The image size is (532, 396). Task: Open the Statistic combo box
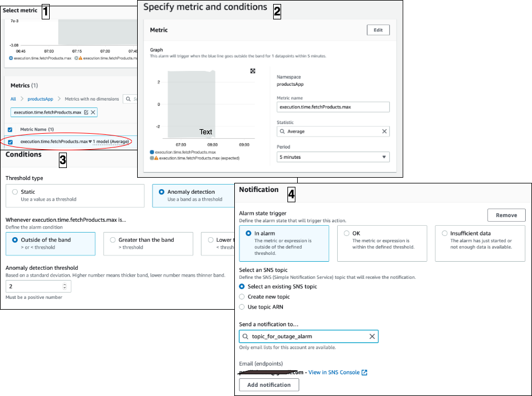(x=333, y=131)
